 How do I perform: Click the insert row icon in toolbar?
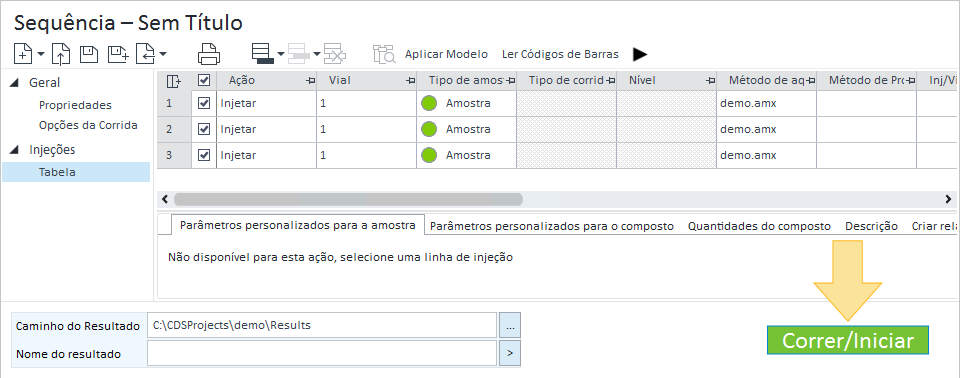262,54
